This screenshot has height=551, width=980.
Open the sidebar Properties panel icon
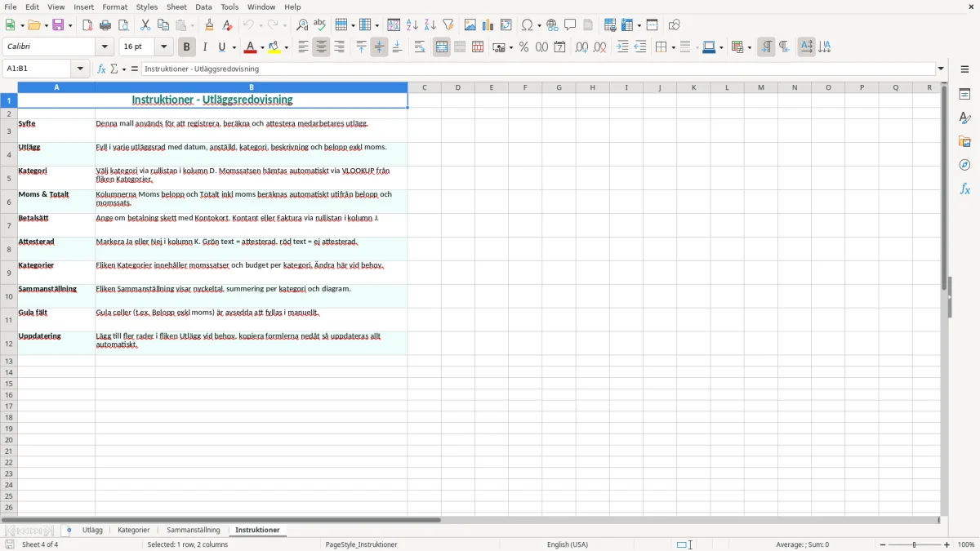coord(965,94)
